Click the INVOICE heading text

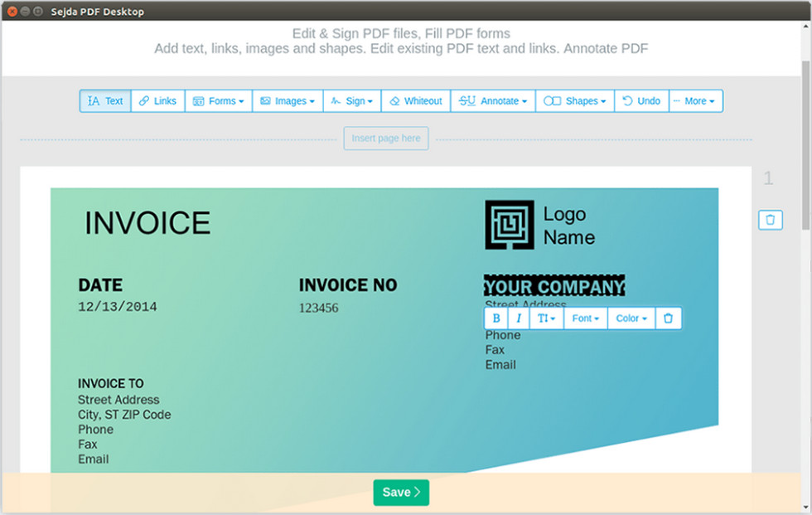[147, 223]
